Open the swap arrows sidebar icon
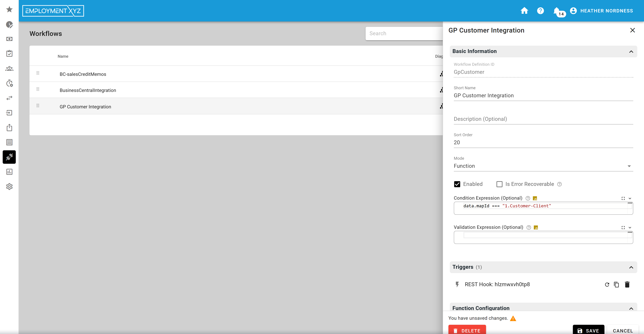Image resolution: width=644 pixels, height=334 pixels. point(9,98)
